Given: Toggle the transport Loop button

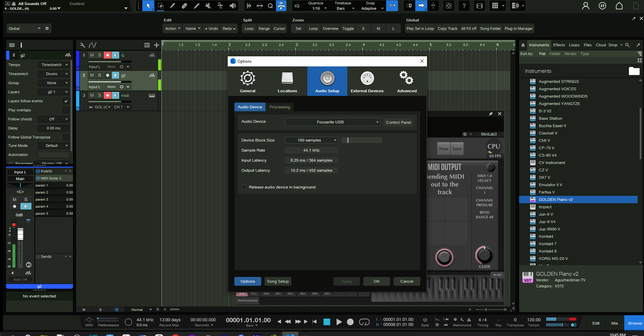Looking at the screenshot, I should 364,322.
